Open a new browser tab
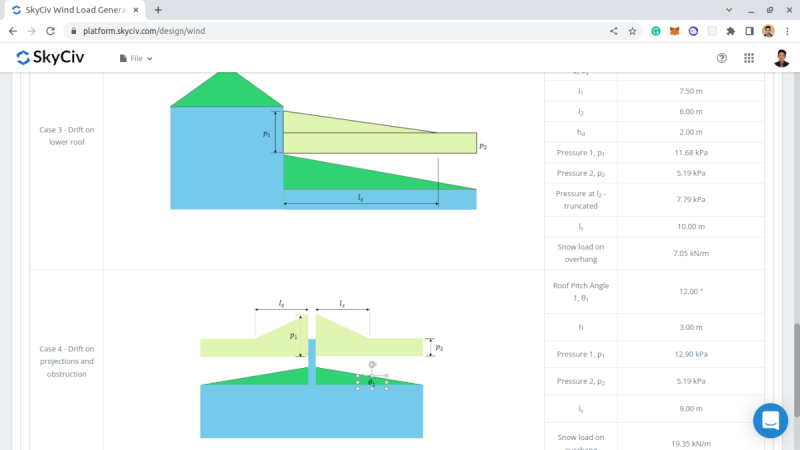Screen dimensions: 800x450 pos(158,9)
